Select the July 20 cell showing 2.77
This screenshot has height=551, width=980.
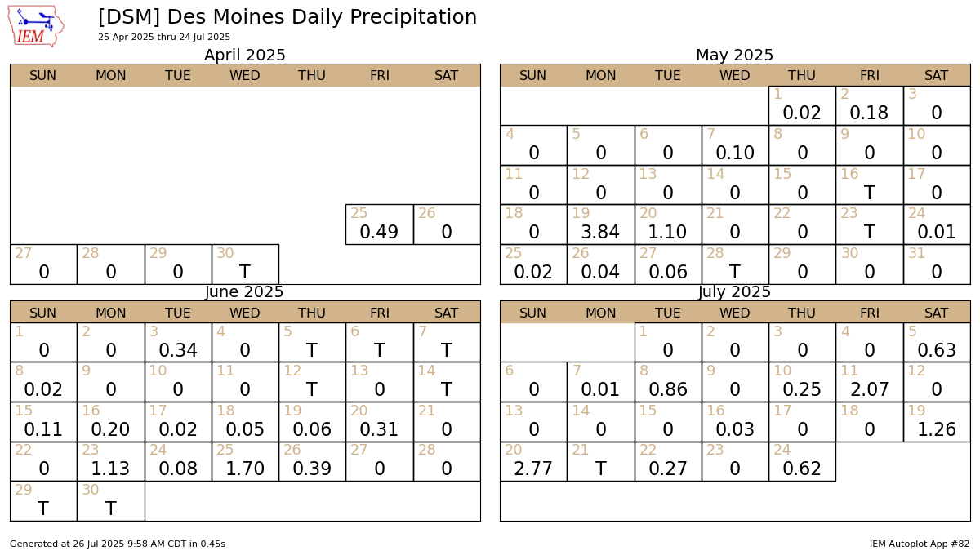pos(533,461)
